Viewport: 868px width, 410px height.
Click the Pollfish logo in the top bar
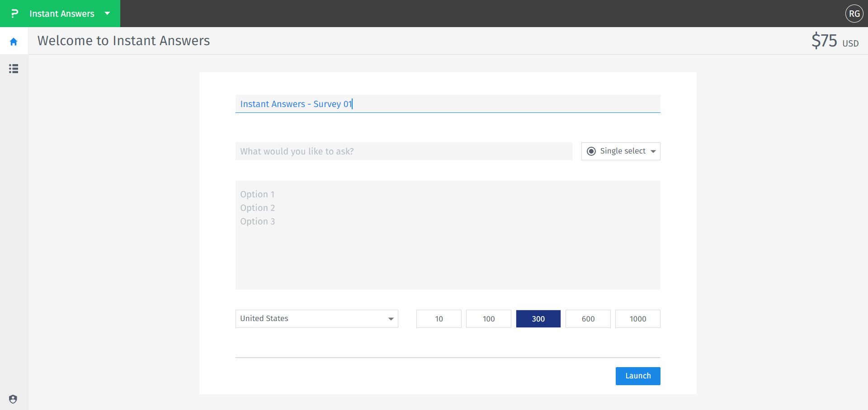tap(14, 13)
